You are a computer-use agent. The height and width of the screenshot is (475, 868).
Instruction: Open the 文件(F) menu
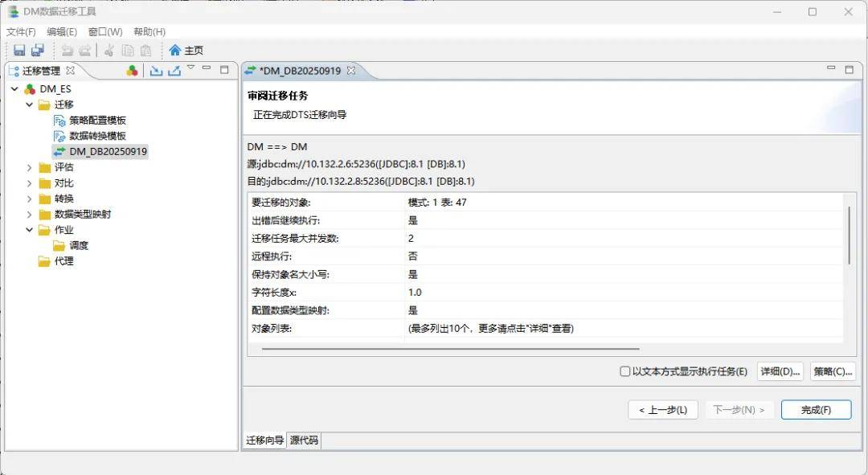(x=21, y=31)
